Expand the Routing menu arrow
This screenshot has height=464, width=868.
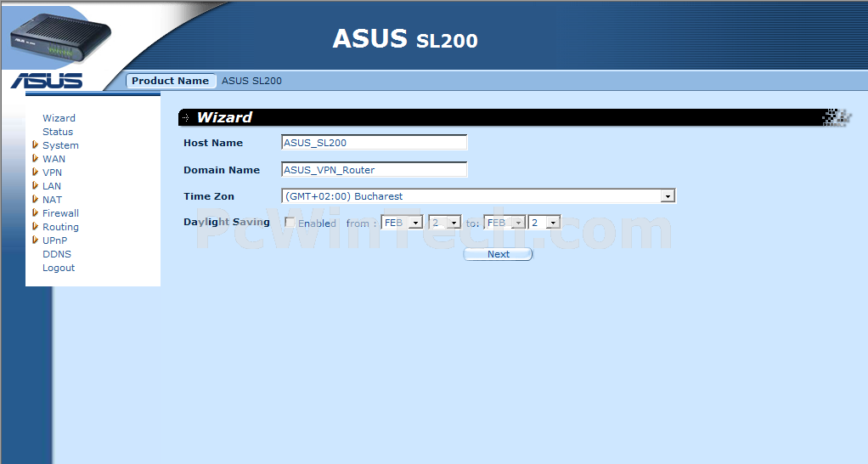click(x=35, y=226)
